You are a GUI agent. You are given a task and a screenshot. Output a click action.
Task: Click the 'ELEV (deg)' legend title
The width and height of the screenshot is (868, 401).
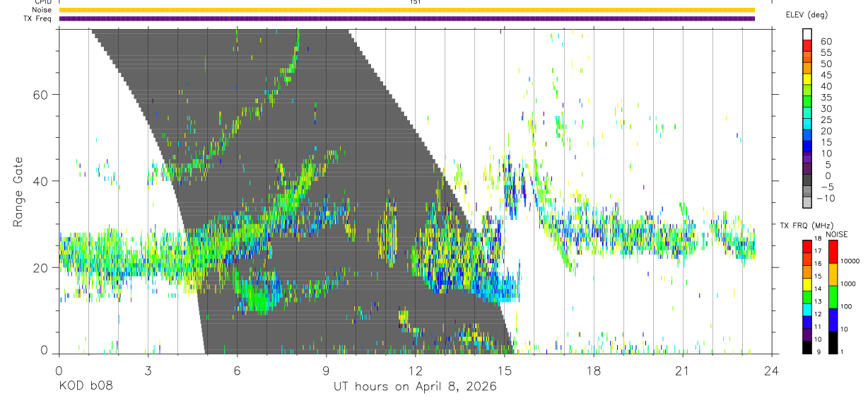point(807,15)
